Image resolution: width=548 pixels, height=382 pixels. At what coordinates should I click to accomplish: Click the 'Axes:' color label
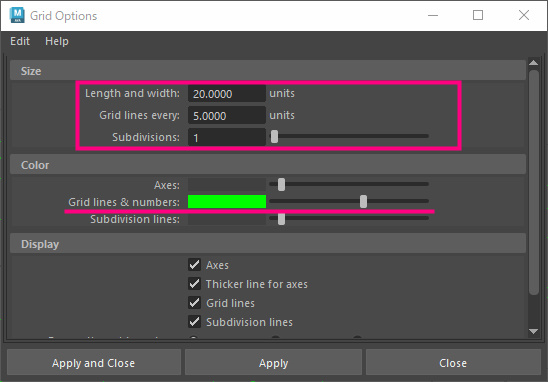[x=167, y=185]
